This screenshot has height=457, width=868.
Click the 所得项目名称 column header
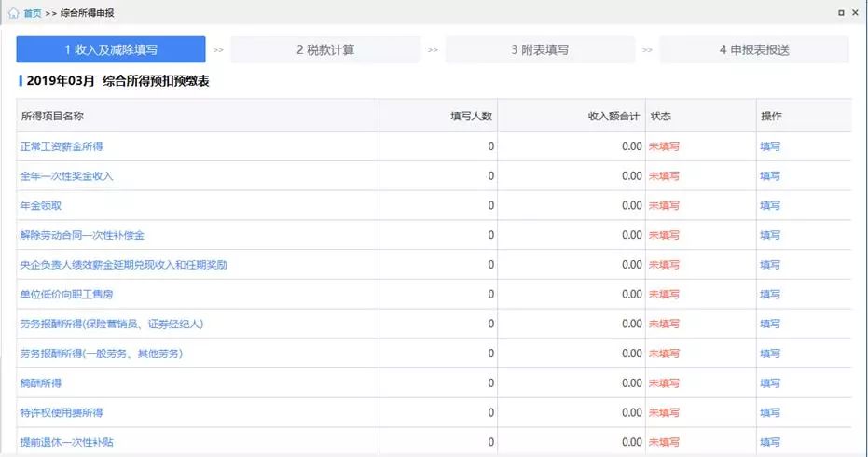52,116
